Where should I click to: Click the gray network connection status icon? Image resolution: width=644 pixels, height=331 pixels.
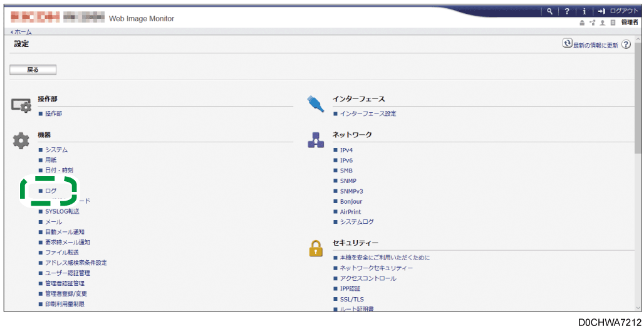(592, 23)
